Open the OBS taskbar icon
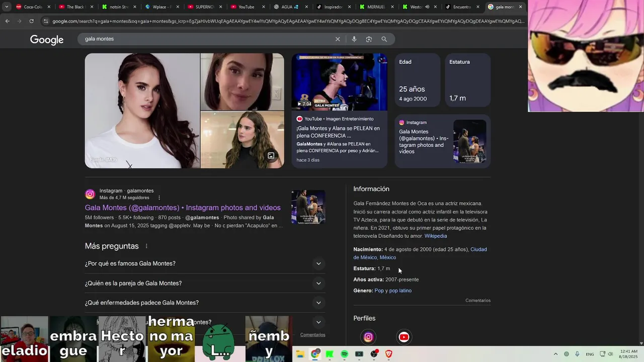This screenshot has width=644, height=362. [374, 354]
